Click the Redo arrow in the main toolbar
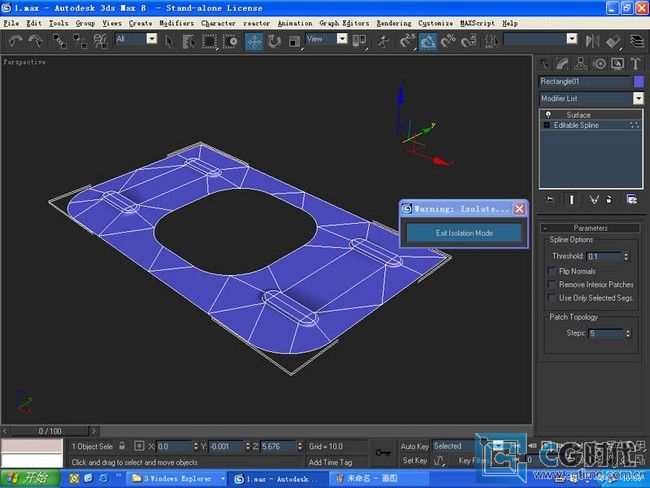Screen dimensions: 650x488 tap(36, 41)
